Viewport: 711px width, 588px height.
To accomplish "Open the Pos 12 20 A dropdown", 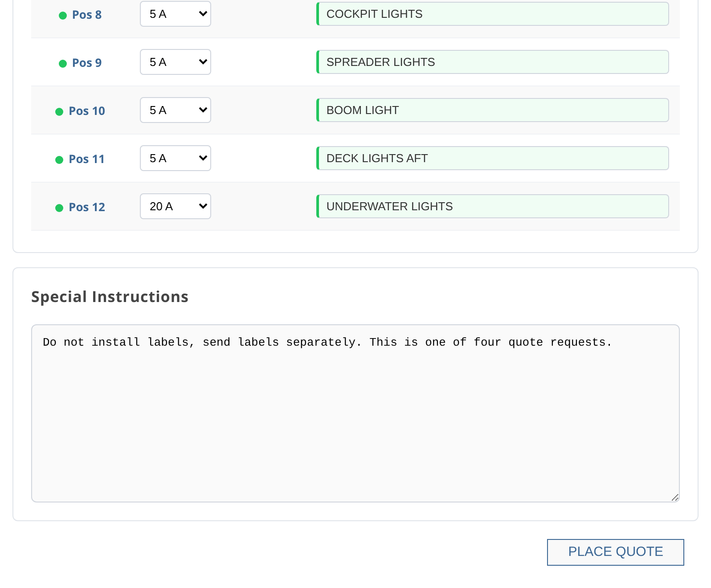I will [176, 206].
